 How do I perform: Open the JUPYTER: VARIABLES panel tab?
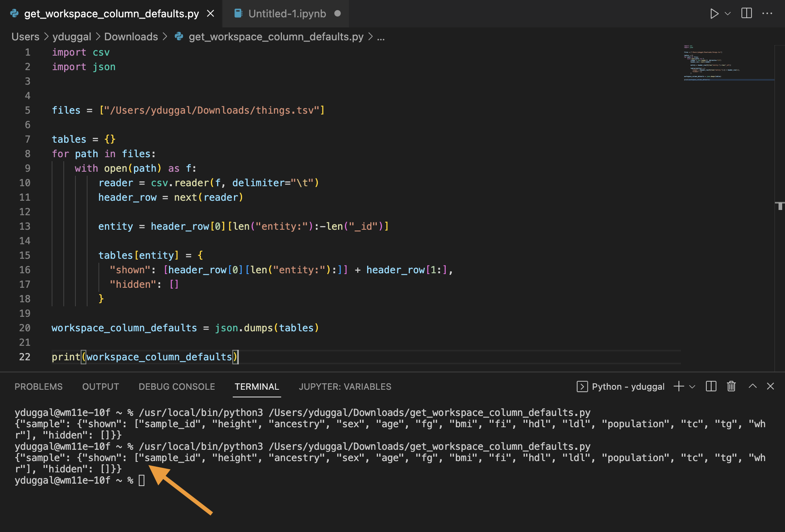pos(345,387)
